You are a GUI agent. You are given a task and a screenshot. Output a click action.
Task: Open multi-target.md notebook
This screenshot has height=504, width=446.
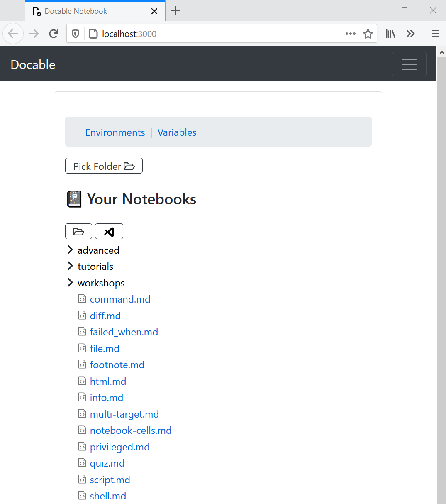[124, 414]
